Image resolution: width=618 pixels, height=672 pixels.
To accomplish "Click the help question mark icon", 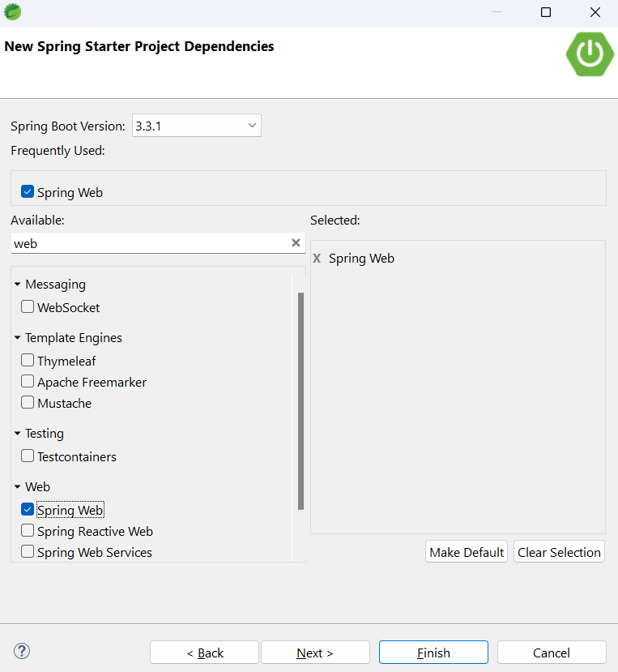I will [21, 651].
